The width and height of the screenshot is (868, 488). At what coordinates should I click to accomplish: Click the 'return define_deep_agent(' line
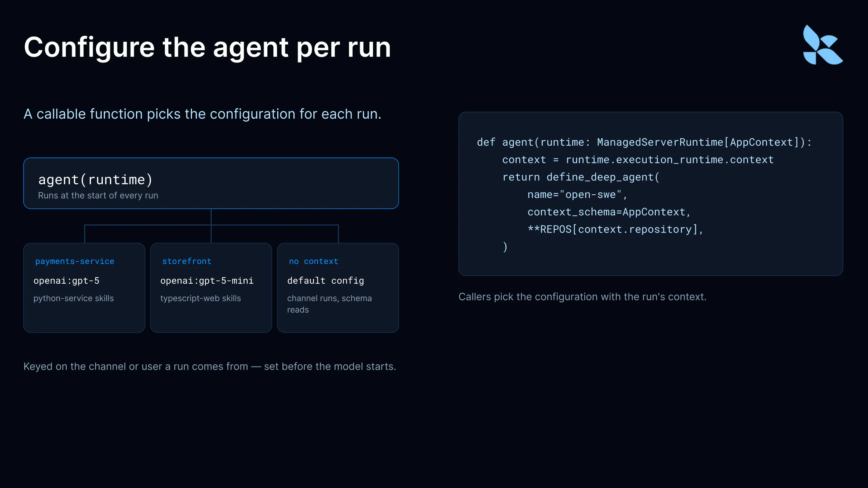[581, 177]
